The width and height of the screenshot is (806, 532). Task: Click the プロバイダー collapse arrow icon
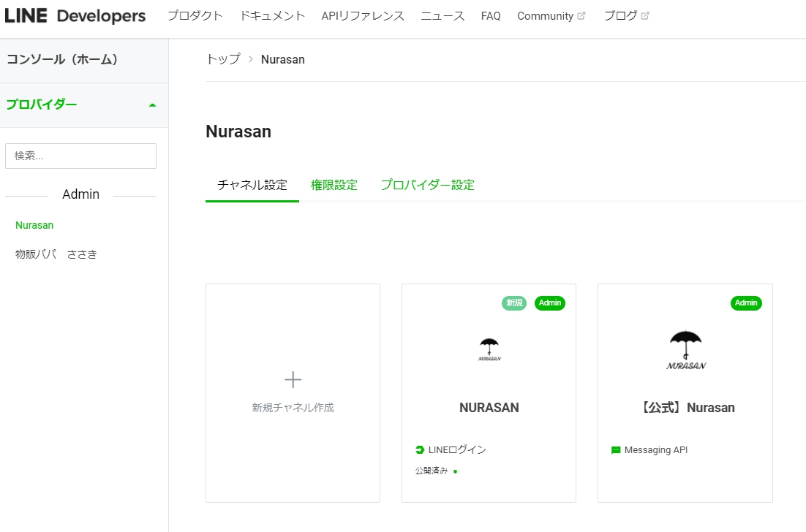[x=152, y=105]
